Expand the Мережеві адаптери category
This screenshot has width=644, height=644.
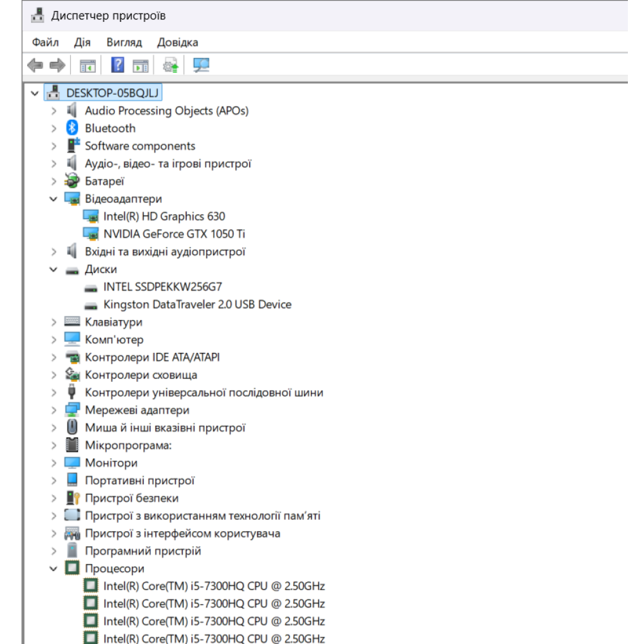click(53, 410)
